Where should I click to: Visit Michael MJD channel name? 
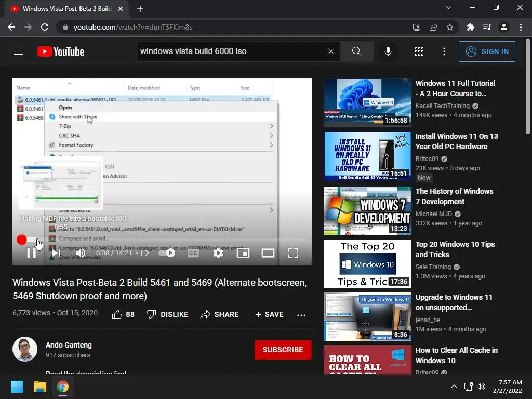point(434,214)
